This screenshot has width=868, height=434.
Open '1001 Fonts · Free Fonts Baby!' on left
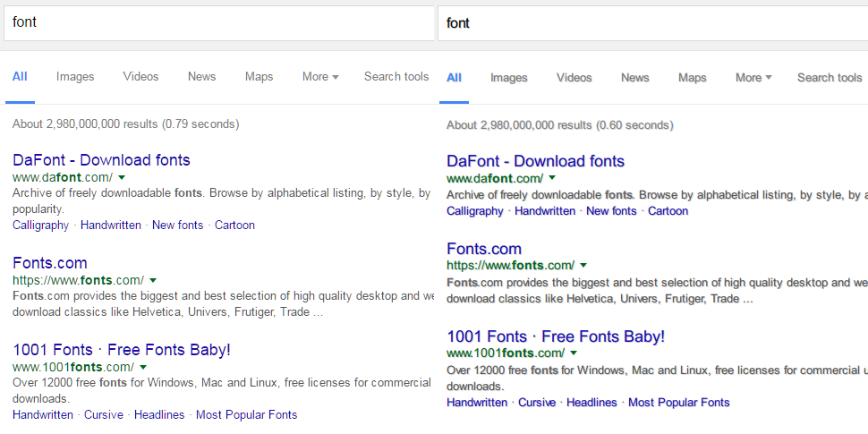click(121, 351)
